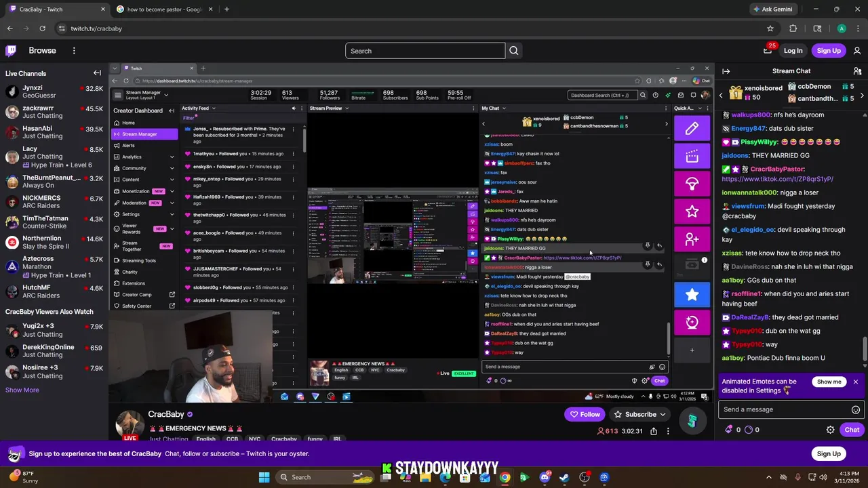Open the Browse page
Image resolution: width=868 pixels, height=488 pixels.
point(42,50)
